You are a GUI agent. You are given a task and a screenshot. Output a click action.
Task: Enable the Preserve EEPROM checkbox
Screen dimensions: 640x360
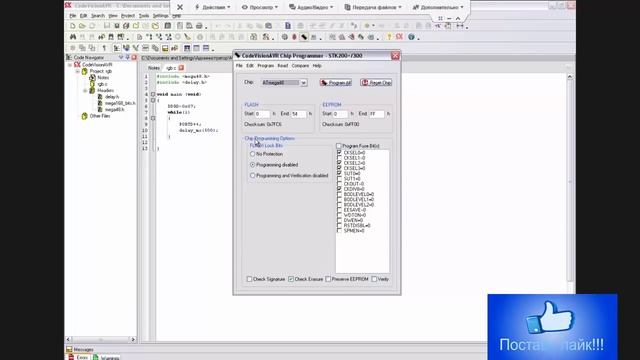[x=328, y=279]
